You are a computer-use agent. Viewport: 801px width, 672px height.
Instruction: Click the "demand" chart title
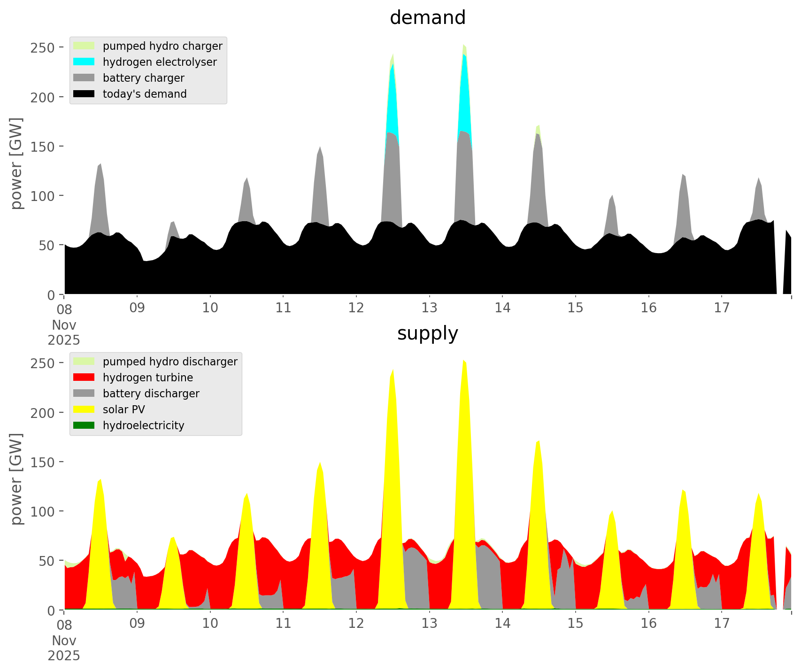pos(427,18)
